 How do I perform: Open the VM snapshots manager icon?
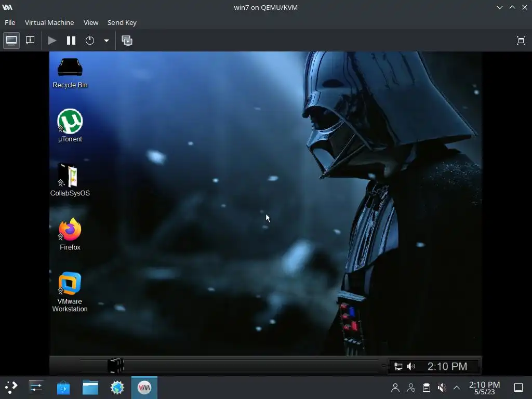pyautogui.click(x=127, y=41)
